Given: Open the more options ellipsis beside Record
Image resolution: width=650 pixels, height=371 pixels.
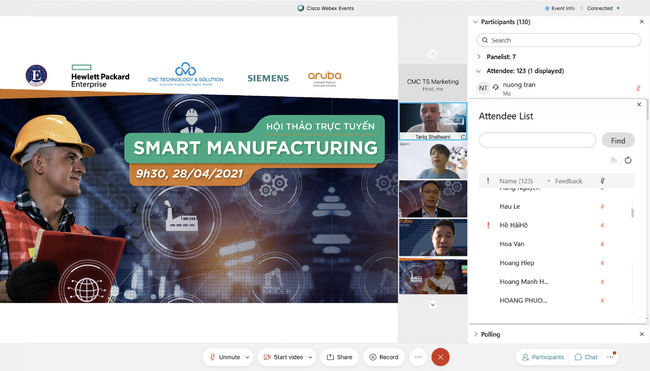Looking at the screenshot, I should tap(418, 357).
